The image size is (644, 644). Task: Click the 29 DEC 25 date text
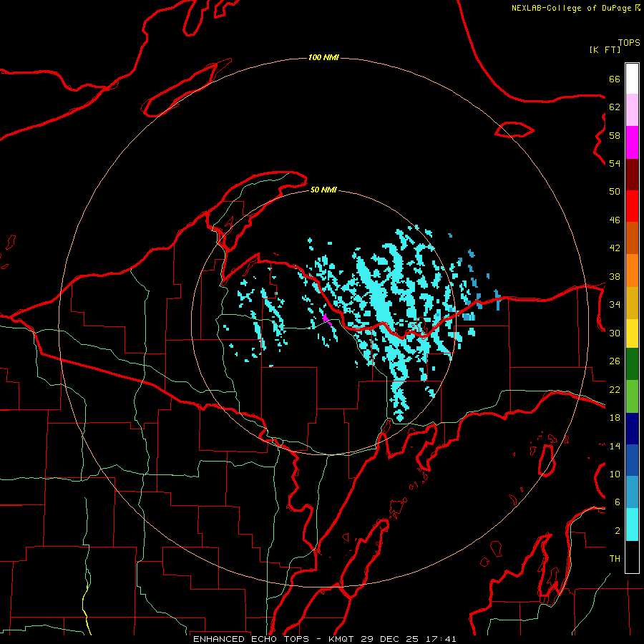pos(389,639)
